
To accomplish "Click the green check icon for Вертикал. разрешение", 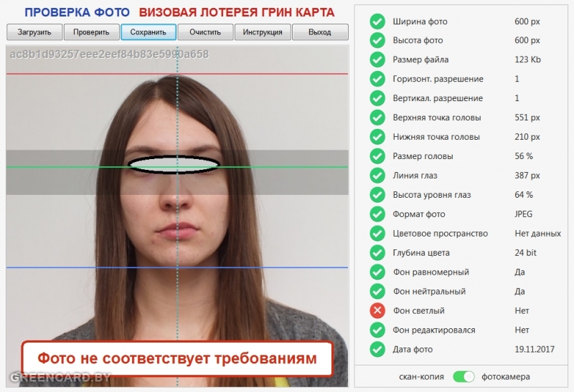I will coord(377,98).
